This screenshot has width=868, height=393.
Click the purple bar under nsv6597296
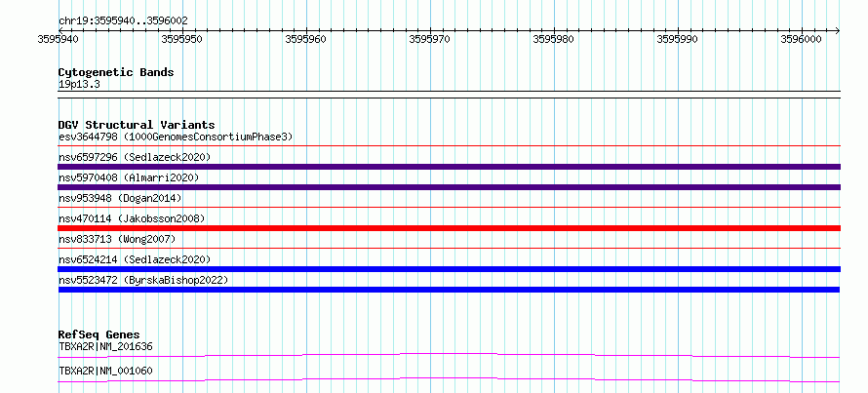coord(449,167)
